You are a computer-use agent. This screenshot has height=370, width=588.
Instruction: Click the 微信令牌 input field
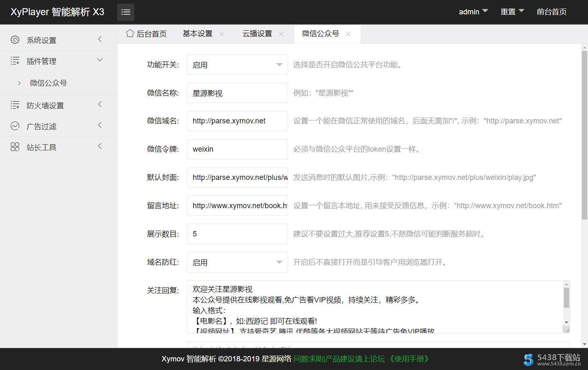point(237,149)
